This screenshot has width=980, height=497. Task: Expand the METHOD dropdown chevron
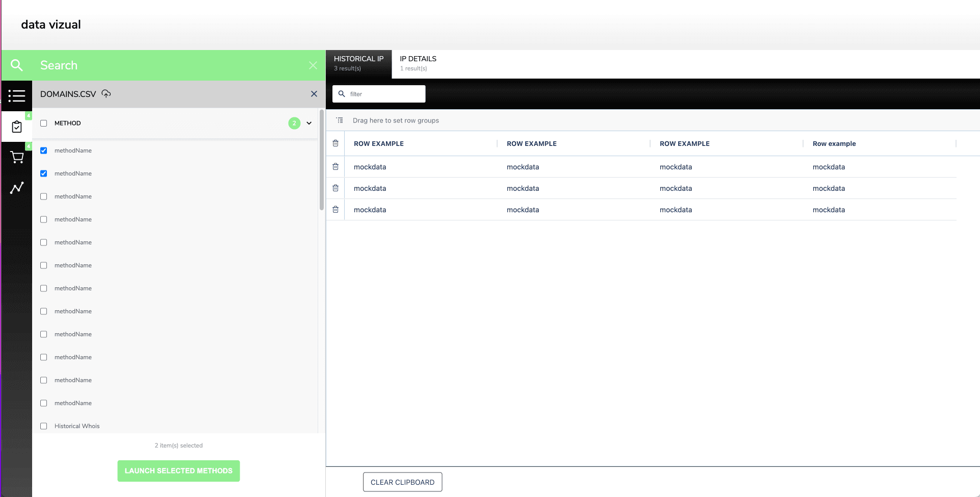tap(309, 123)
